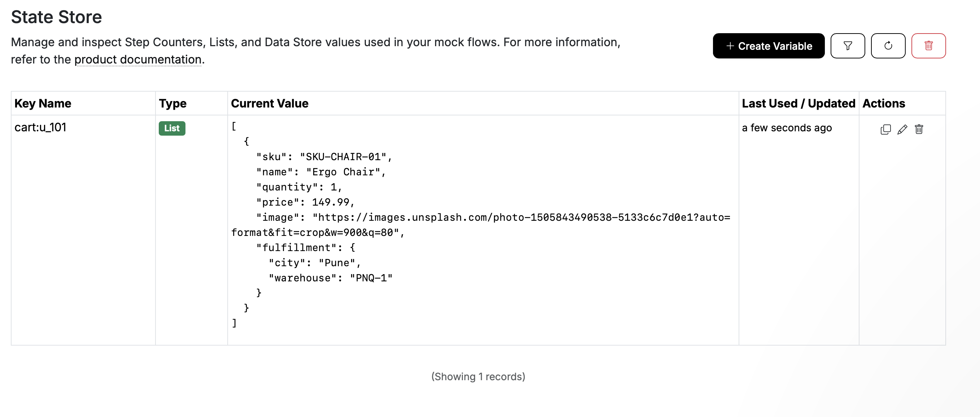Click the Actions column header
Image resolution: width=980 pixels, height=417 pixels.
click(x=883, y=104)
